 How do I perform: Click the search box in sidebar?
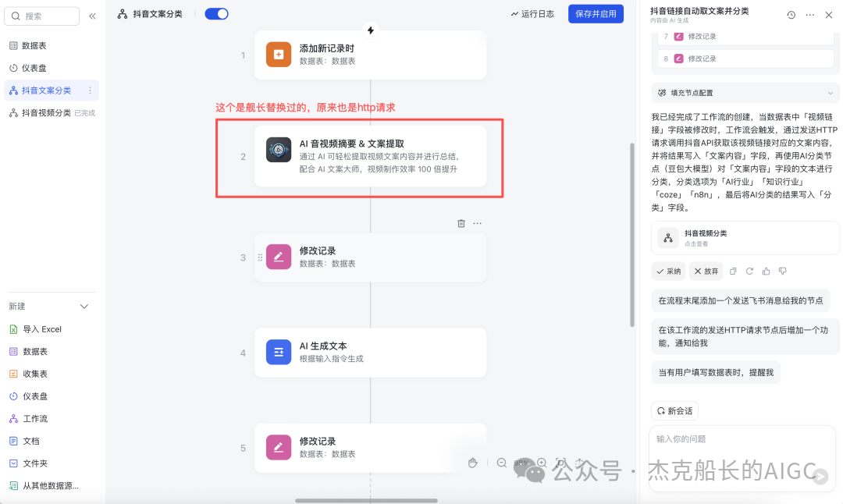(42, 16)
